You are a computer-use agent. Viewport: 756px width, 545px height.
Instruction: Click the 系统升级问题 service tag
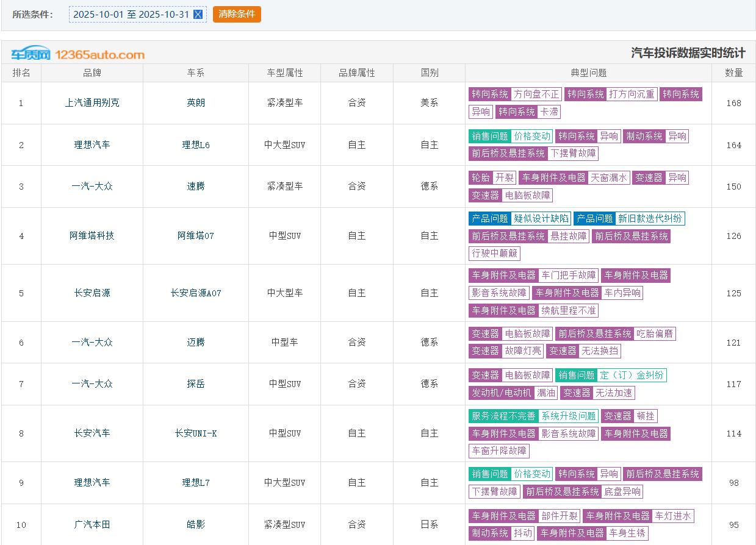pos(568,416)
